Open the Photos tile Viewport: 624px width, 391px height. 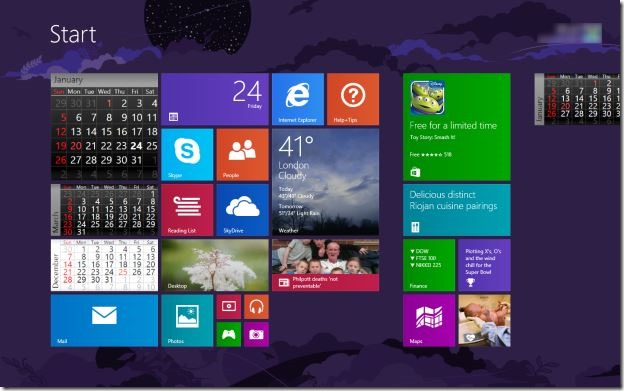(187, 321)
